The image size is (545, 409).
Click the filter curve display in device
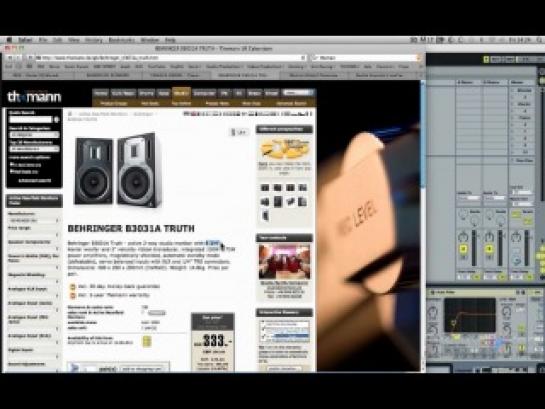pyautogui.click(x=470, y=315)
